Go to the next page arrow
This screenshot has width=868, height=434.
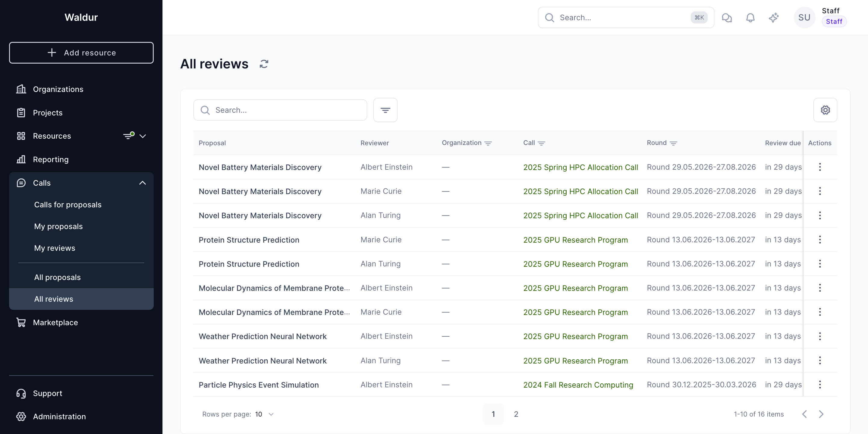point(821,414)
